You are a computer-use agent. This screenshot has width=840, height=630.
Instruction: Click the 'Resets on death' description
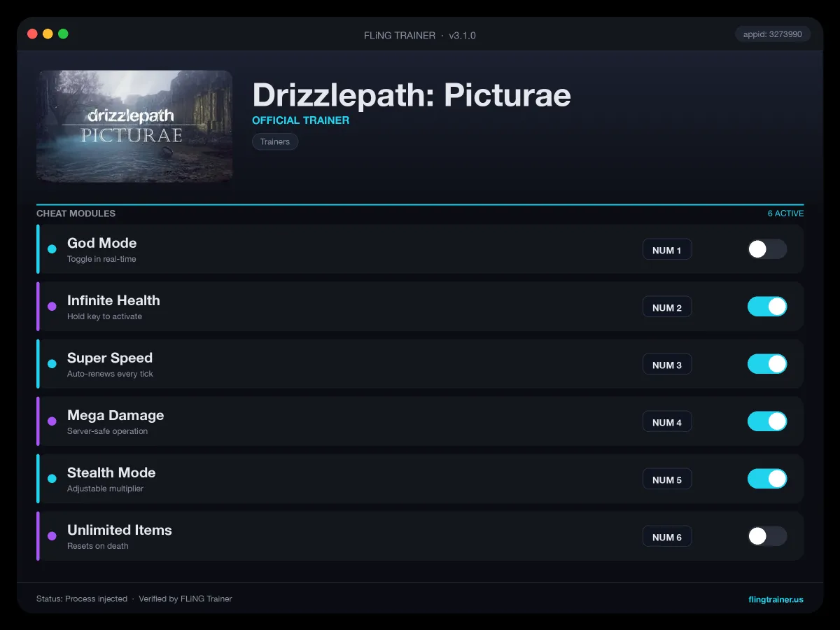pos(98,546)
